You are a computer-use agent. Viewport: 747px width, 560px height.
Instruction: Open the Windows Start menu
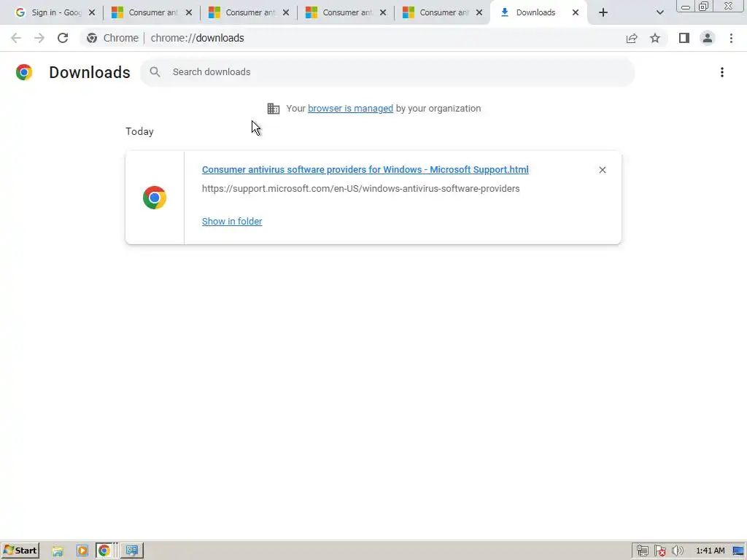(20, 551)
